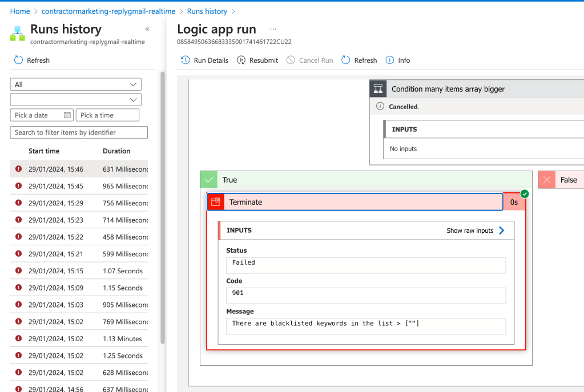
Task: Click failed status icon of 15:15 run
Action: click(x=18, y=270)
